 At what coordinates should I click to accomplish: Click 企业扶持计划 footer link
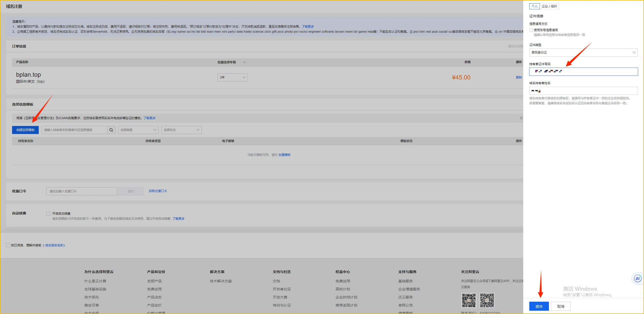pos(346,297)
